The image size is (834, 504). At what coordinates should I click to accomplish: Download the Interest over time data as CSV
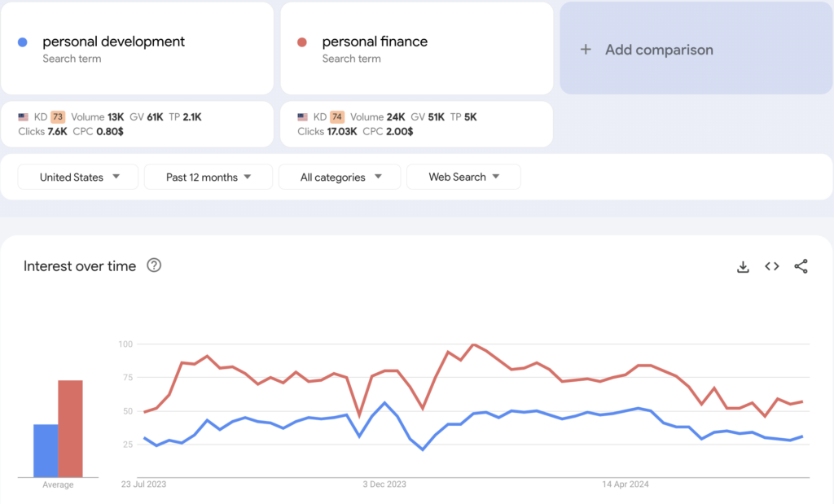pyautogui.click(x=743, y=266)
